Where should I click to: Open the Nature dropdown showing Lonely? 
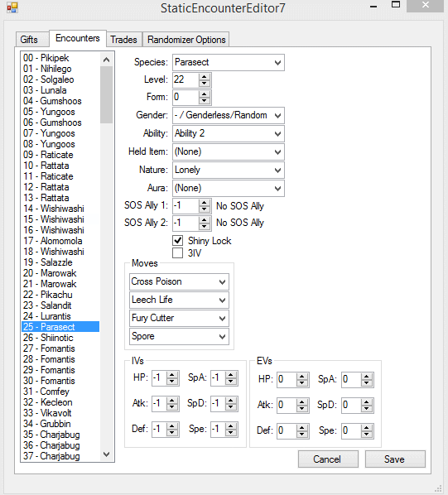tap(229, 170)
